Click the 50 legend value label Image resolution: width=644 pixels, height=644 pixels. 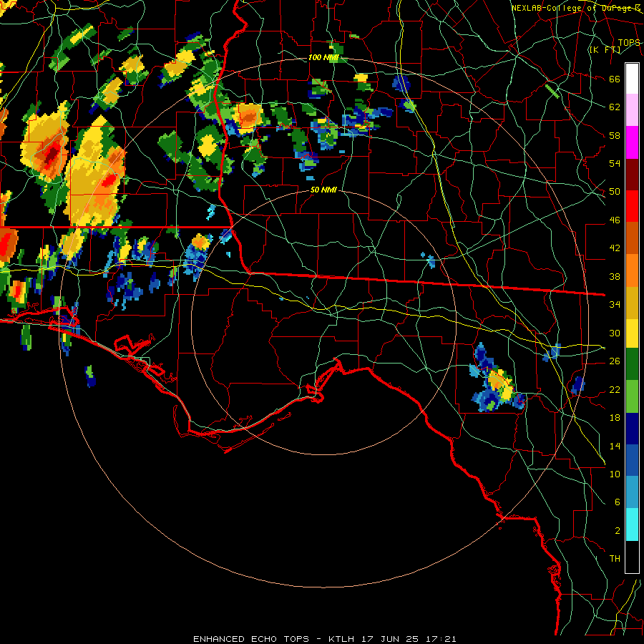[x=615, y=192]
